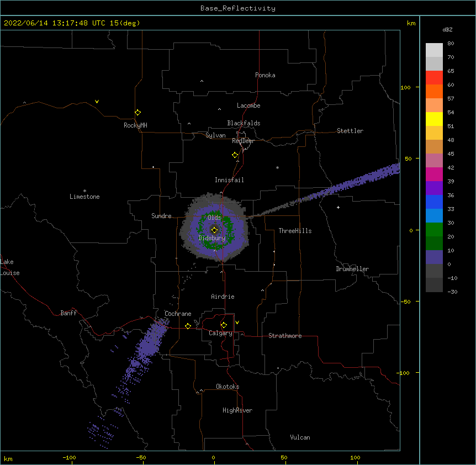476x465 pixels.
Task: Click the RockyMH label
Action: 135,125
